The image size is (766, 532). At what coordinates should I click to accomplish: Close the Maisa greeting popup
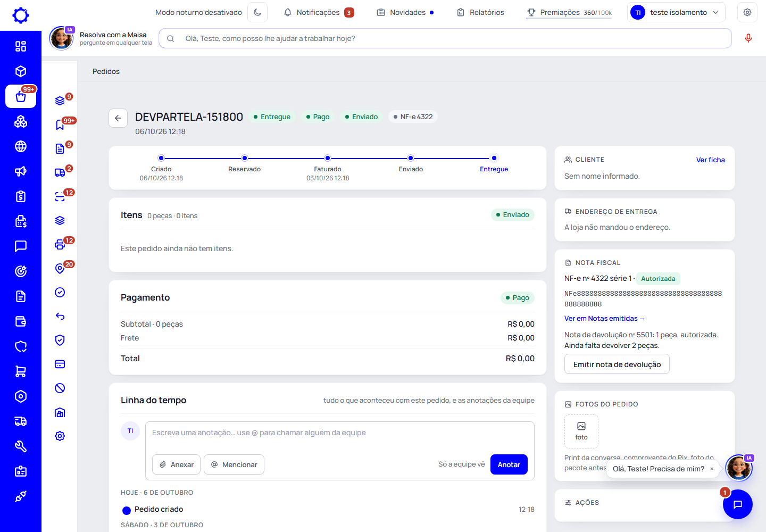[x=712, y=469]
